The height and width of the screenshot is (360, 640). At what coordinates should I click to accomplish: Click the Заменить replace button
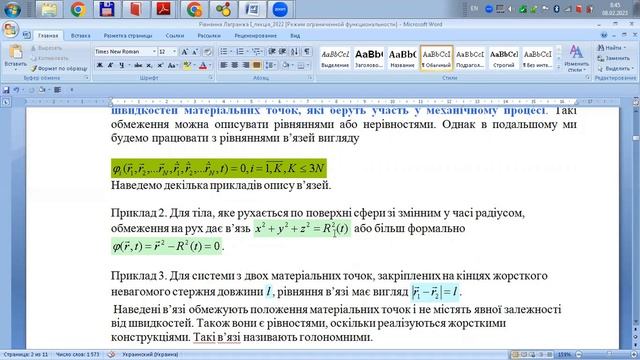(x=613, y=58)
